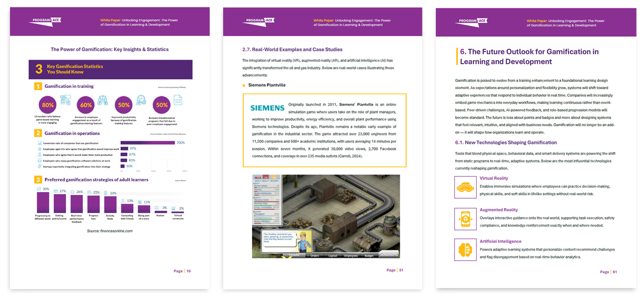This screenshot has height=296, width=644.
Task: Click the large yellow 3 in the Key Gamification Statistics banner
Action: coord(38,70)
